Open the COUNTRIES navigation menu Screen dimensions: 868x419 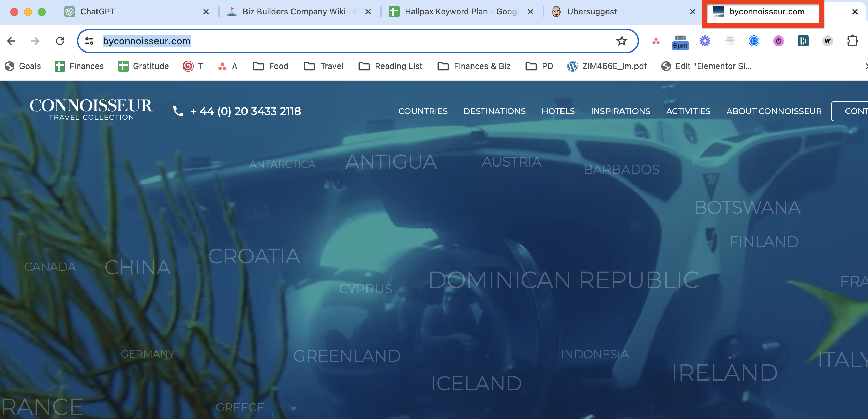(x=423, y=111)
